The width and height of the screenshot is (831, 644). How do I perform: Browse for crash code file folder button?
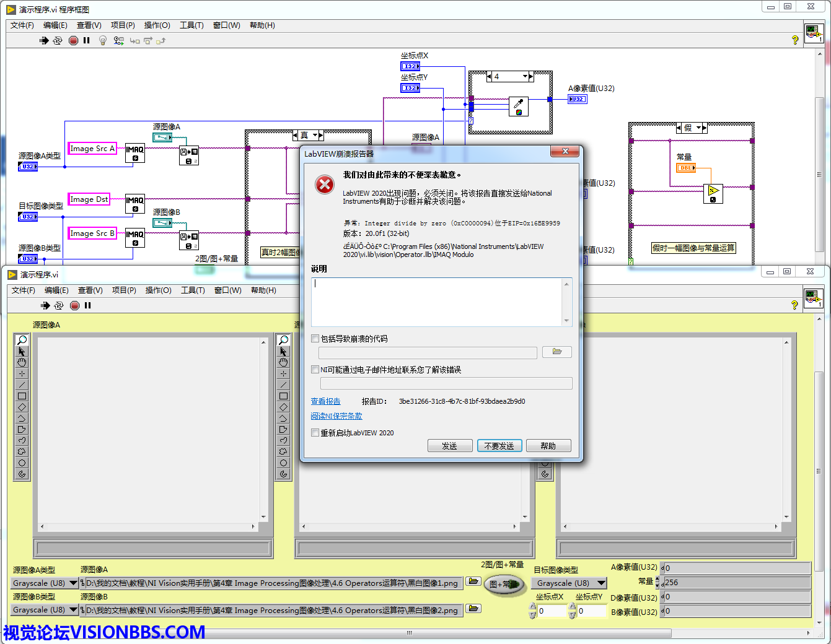pos(556,352)
